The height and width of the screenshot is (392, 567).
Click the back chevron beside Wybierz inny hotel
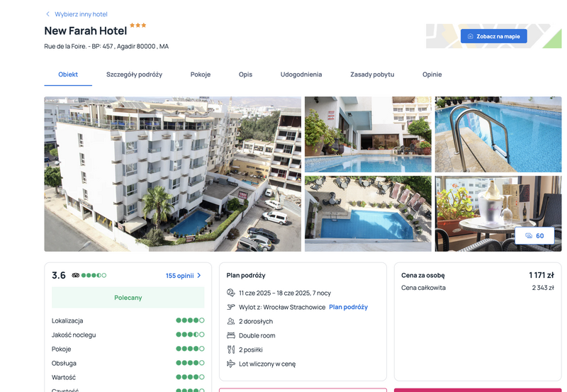[x=47, y=14]
